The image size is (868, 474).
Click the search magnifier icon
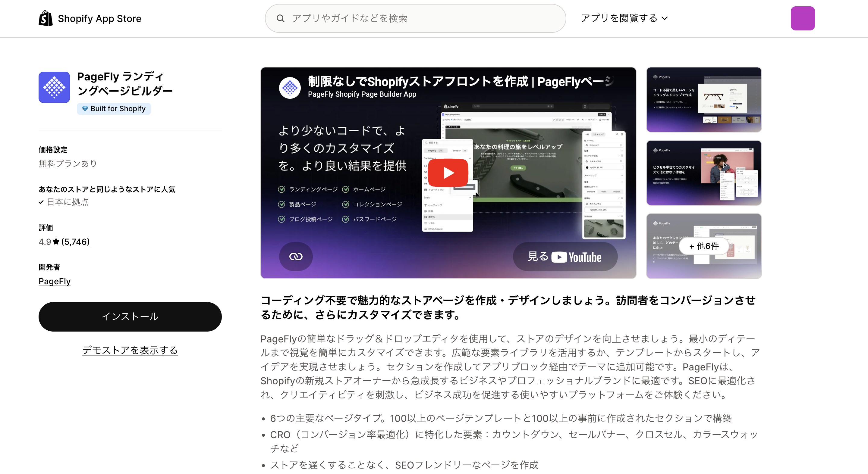[x=281, y=18]
